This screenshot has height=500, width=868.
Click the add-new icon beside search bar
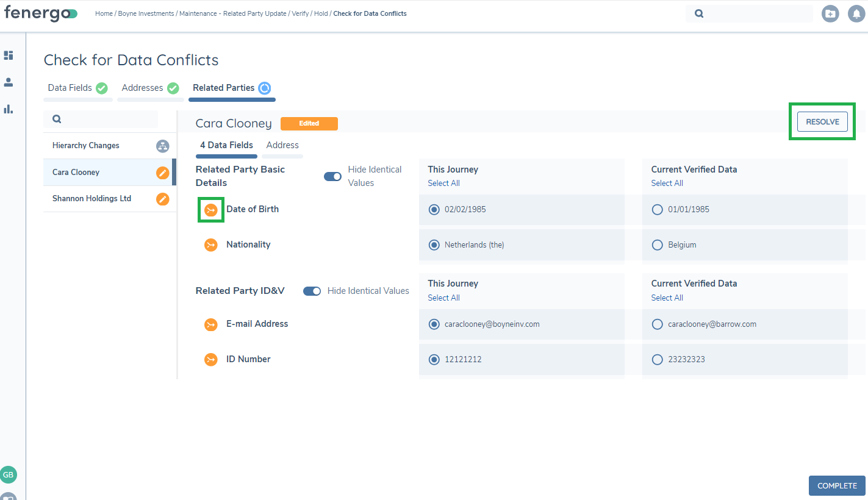(x=830, y=13)
